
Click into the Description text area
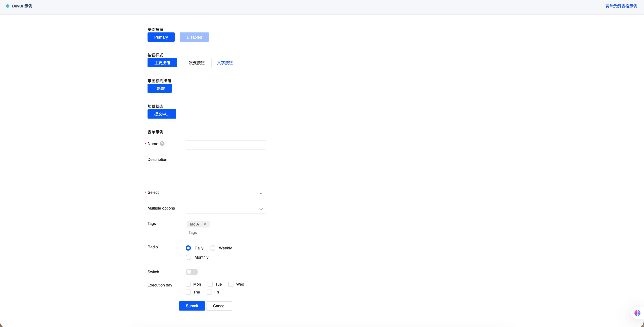(226, 169)
